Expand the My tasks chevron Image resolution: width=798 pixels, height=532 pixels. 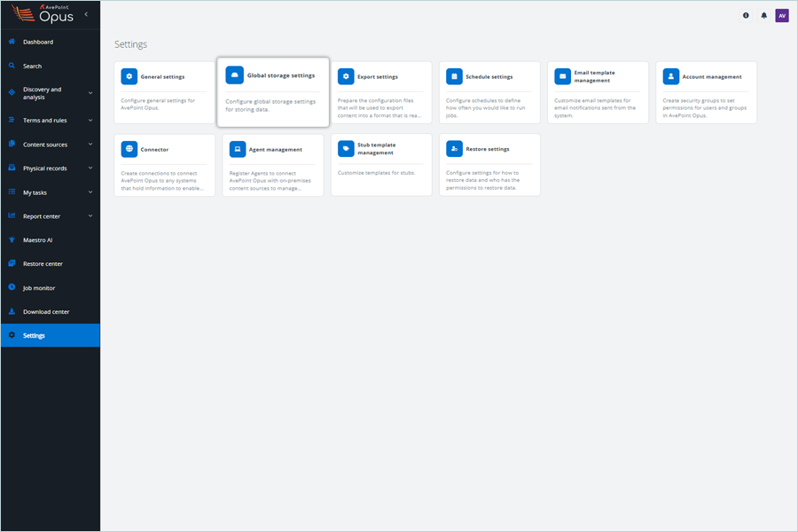[x=90, y=192]
